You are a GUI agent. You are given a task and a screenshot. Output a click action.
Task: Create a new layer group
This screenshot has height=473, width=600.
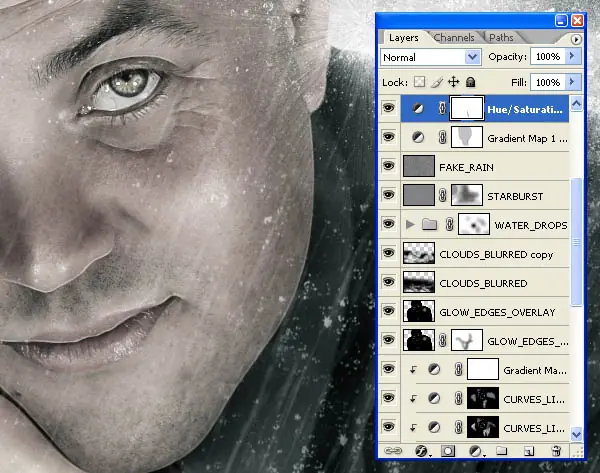(x=502, y=451)
